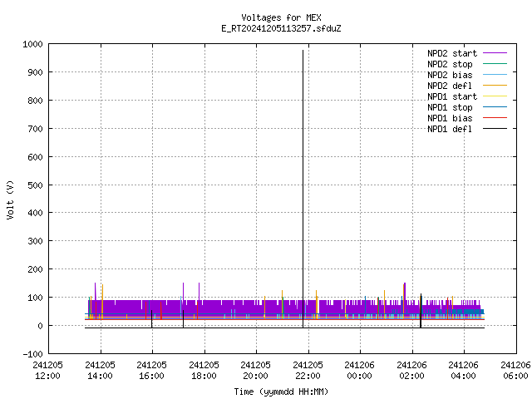This screenshot has width=532, height=399.
Task: Click the 241205 16:00 time tick label
Action: [151, 371]
